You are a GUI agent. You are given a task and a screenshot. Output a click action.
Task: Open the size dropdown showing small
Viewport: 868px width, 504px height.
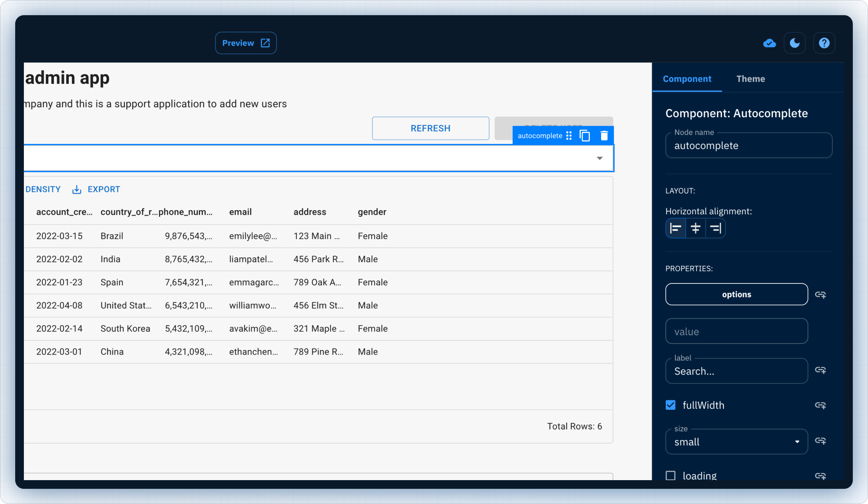tap(736, 441)
